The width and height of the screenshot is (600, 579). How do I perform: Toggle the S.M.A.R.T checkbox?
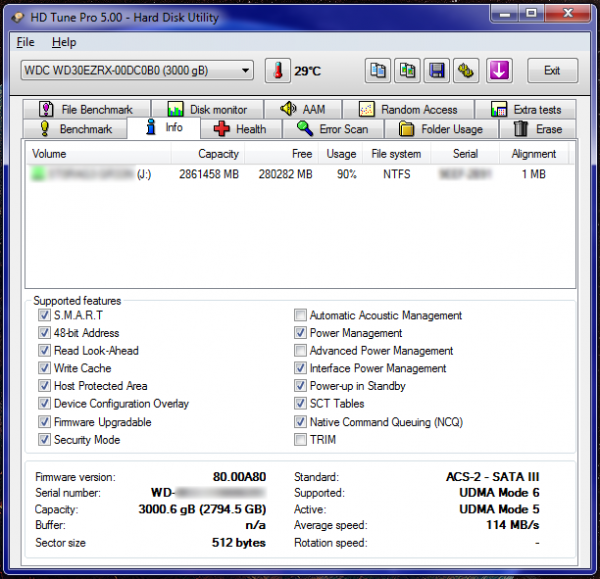coord(44,315)
